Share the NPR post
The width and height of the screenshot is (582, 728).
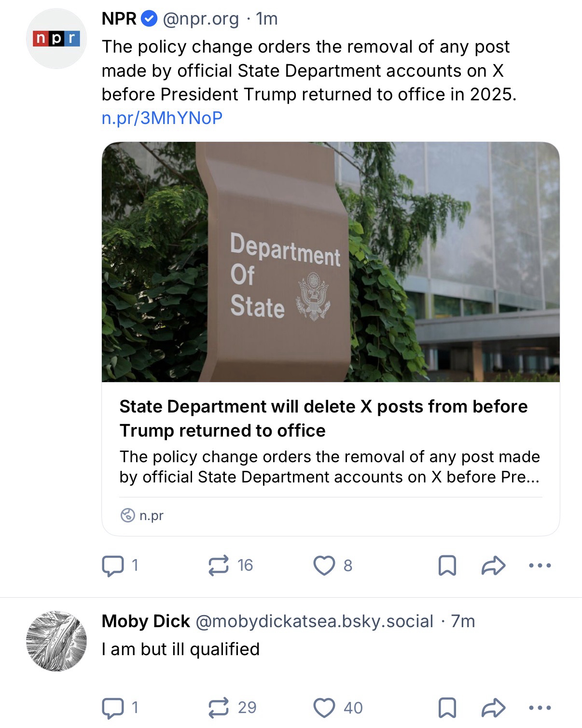pos(493,565)
